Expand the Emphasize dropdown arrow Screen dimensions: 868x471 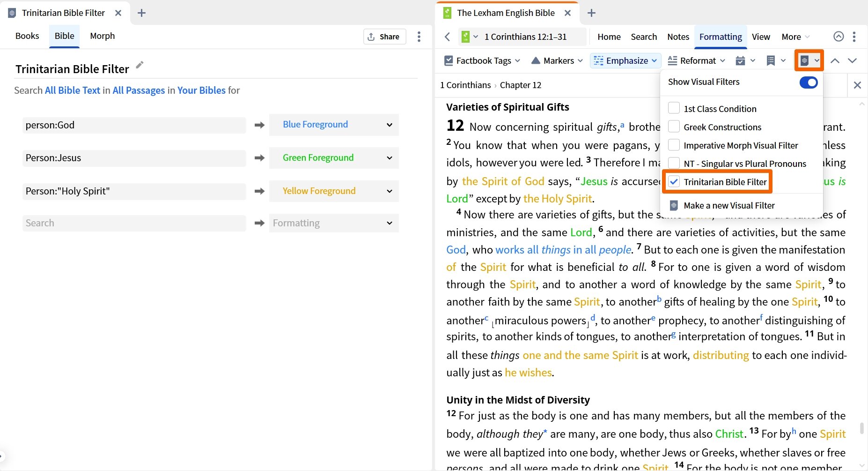click(x=654, y=60)
